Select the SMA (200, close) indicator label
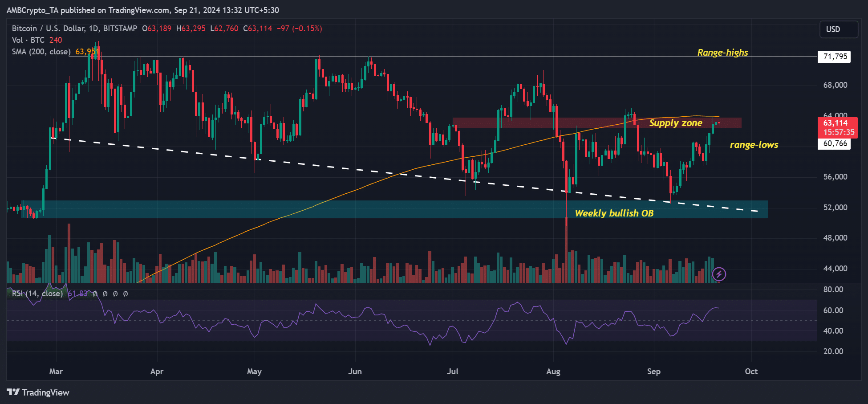This screenshot has width=868, height=404. point(41,52)
